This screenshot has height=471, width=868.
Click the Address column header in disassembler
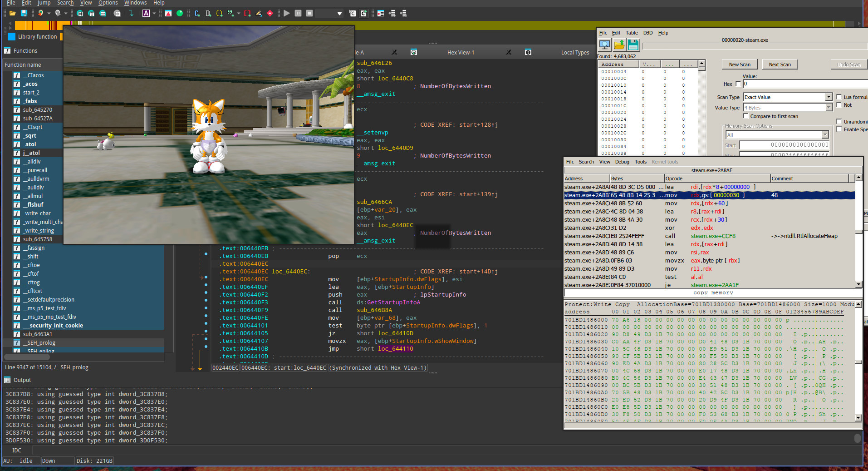[x=587, y=178]
